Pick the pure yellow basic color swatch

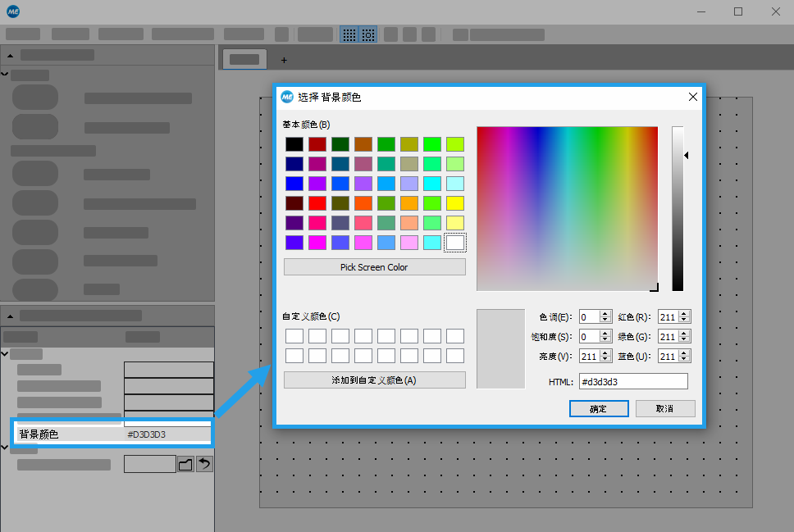click(x=455, y=203)
